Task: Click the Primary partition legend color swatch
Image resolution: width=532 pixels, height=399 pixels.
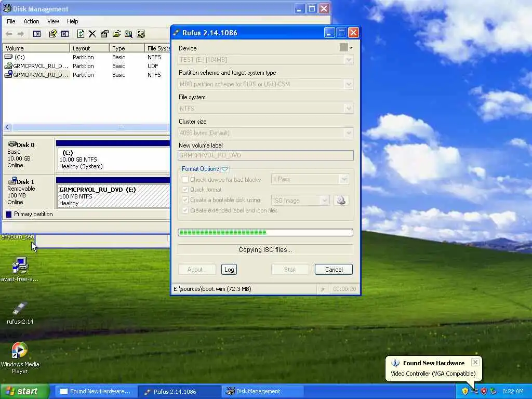Action: [x=9, y=214]
